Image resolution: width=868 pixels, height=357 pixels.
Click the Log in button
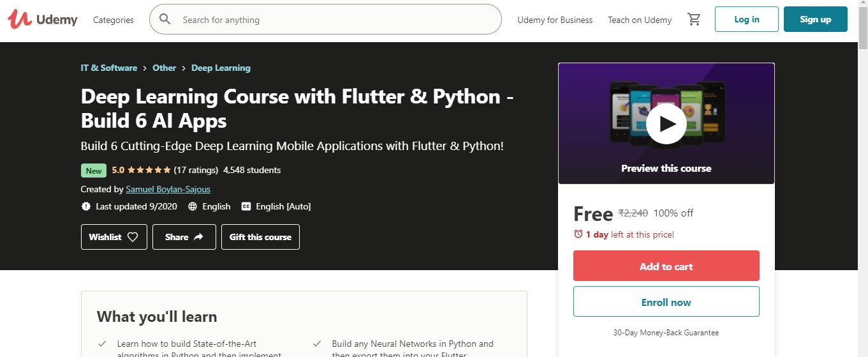coord(746,19)
